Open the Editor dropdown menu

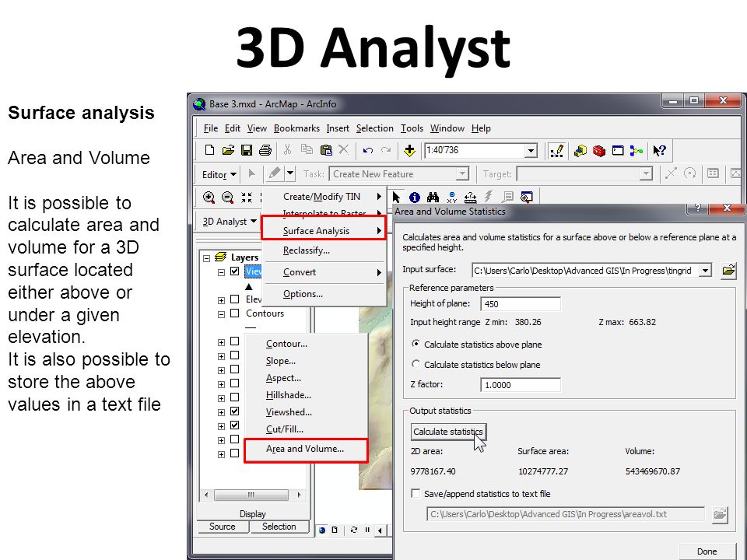click(219, 174)
